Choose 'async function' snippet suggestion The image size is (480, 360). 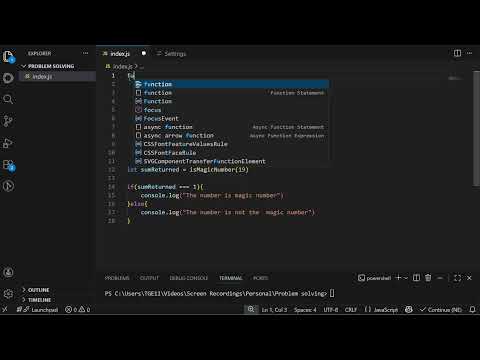click(231, 127)
